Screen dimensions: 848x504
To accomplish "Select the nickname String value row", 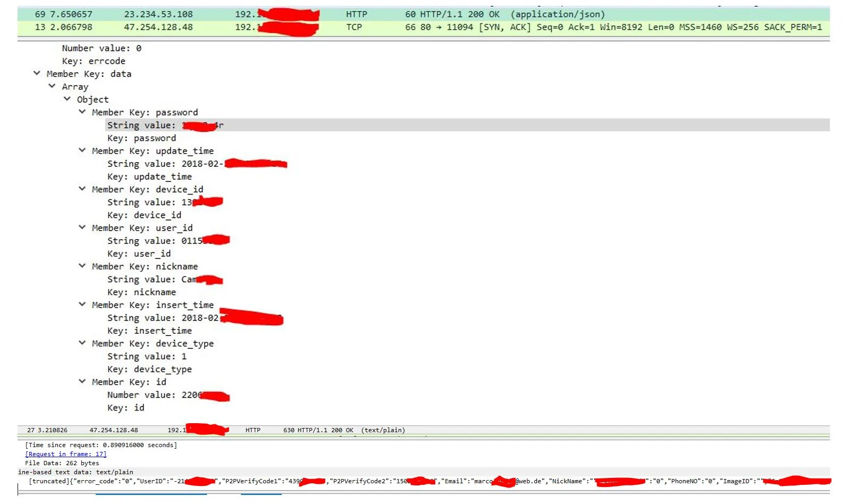I will [165, 279].
